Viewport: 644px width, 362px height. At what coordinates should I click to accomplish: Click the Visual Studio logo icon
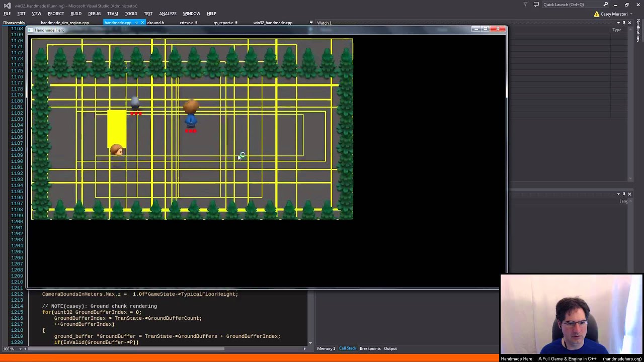point(7,5)
